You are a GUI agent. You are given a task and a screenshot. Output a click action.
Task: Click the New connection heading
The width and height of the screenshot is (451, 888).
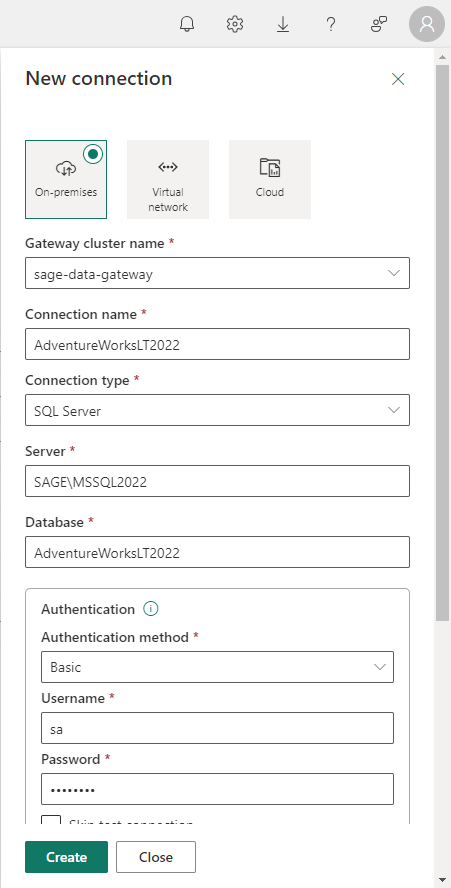click(x=99, y=78)
